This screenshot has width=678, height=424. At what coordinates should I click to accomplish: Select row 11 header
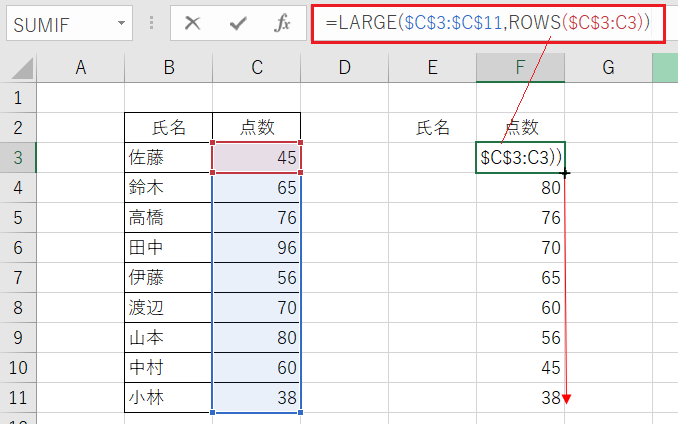(x=18, y=397)
